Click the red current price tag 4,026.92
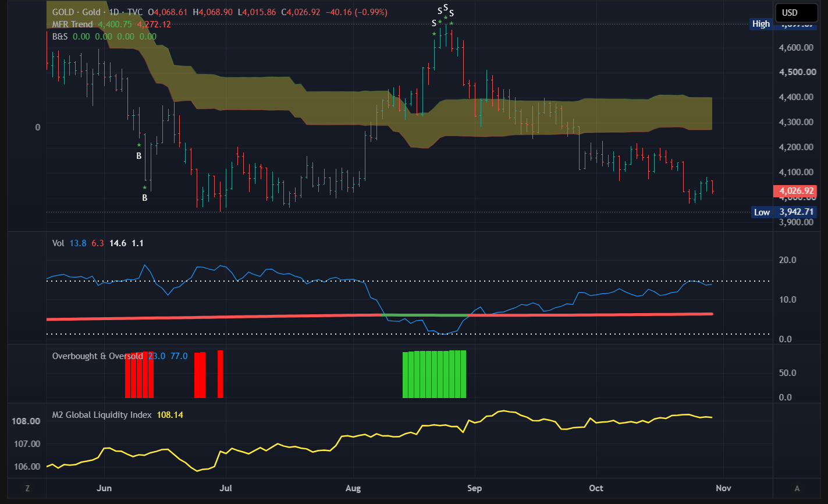 click(x=794, y=191)
